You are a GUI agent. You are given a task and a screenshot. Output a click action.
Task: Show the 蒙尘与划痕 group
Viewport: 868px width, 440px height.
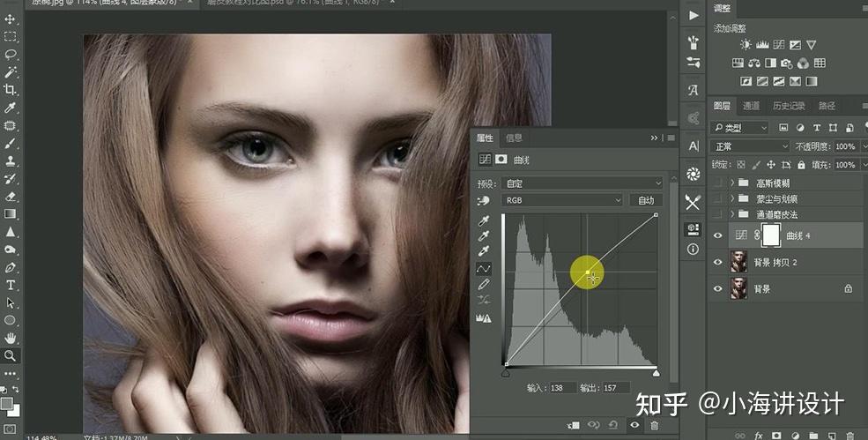718,198
